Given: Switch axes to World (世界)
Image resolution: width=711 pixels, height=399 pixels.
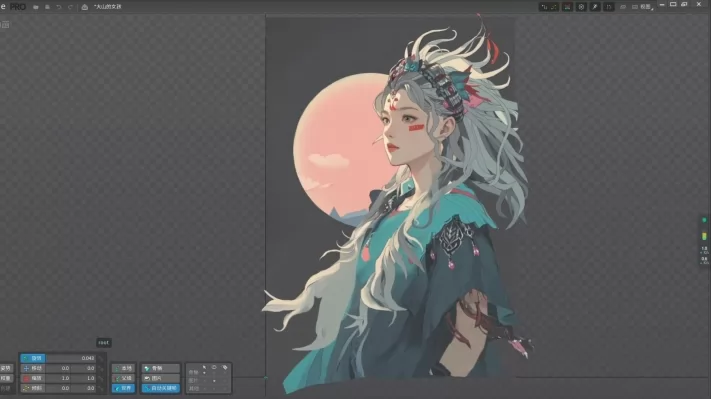Looking at the screenshot, I should [123, 388].
